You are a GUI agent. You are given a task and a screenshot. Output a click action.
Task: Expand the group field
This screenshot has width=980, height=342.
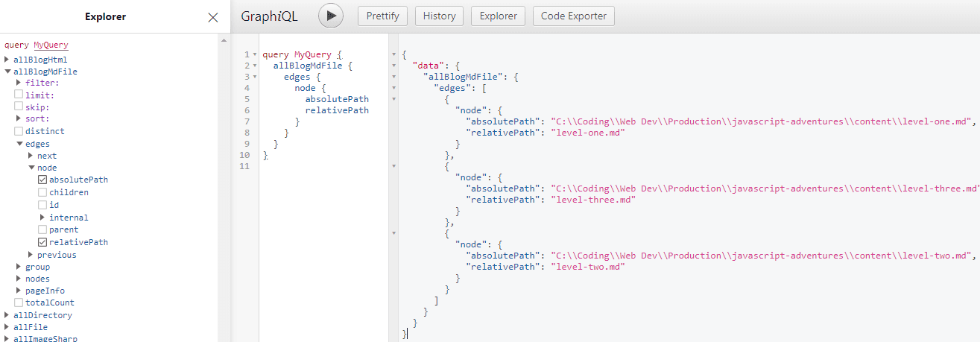19,267
